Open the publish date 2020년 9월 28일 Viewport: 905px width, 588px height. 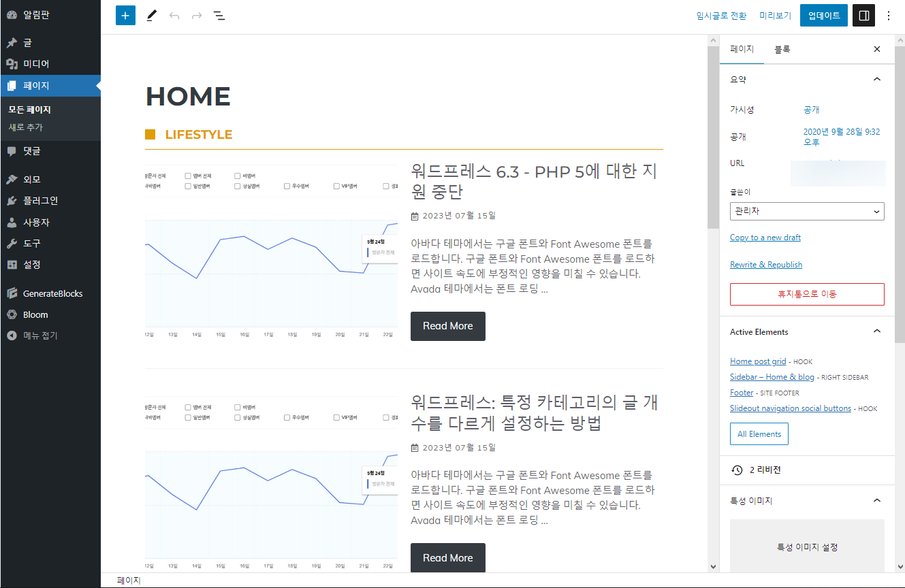842,137
